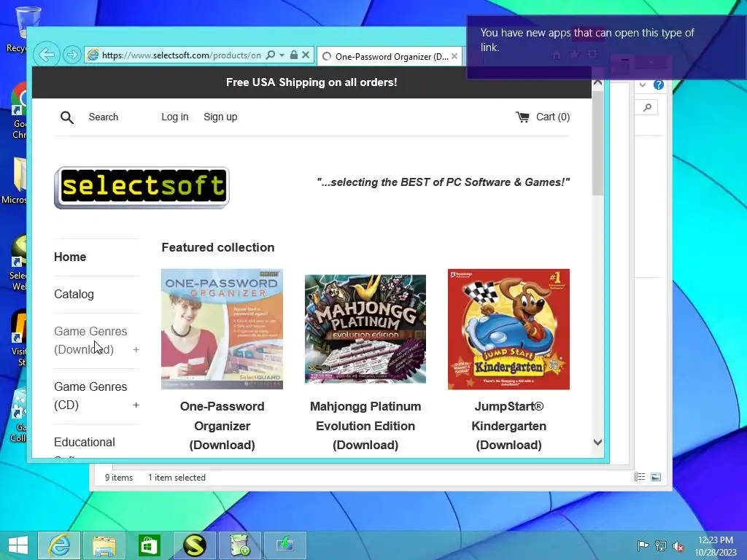Expand the ribbon chevron in Explorer window
This screenshot has width=747, height=560.
tap(643, 85)
